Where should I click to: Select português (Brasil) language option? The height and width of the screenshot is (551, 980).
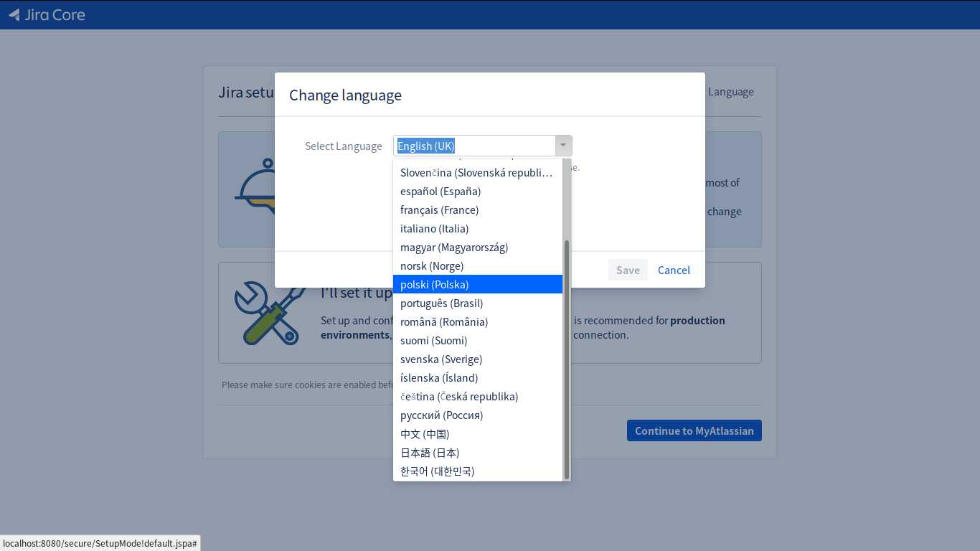pos(478,303)
